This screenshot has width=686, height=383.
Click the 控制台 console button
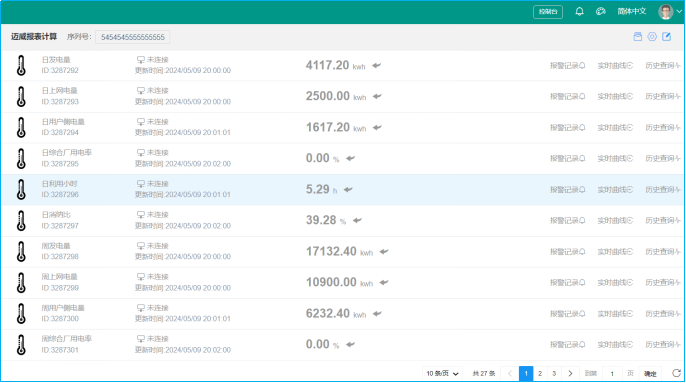pyautogui.click(x=548, y=12)
